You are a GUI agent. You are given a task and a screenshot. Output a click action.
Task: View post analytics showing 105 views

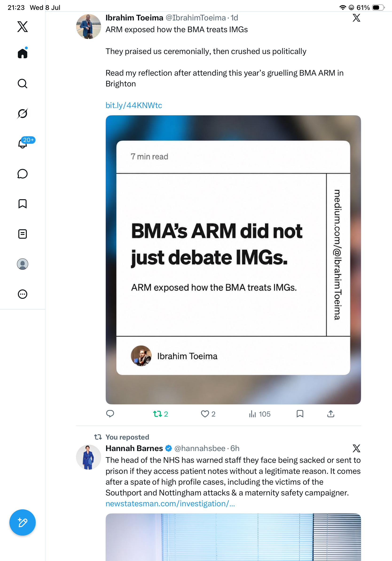(259, 414)
